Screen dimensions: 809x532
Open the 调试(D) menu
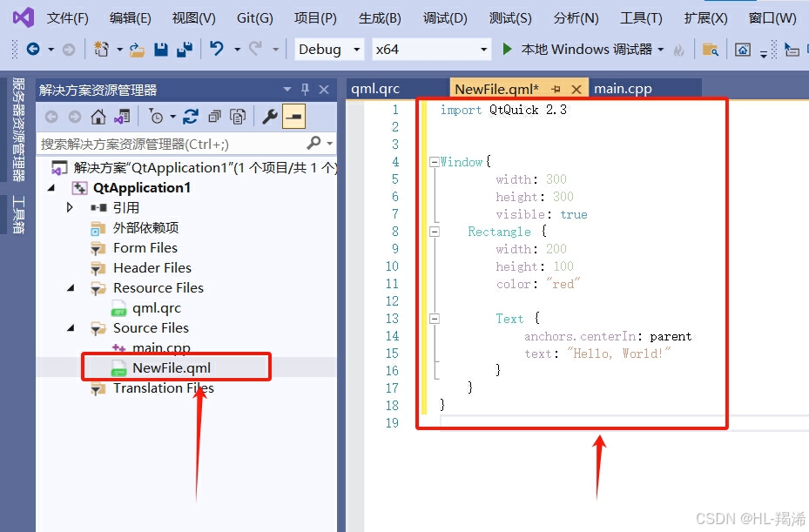click(x=445, y=17)
